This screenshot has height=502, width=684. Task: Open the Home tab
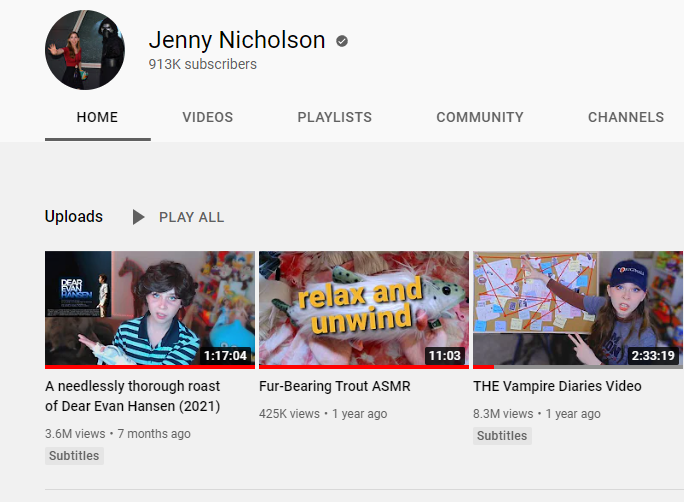[97, 117]
